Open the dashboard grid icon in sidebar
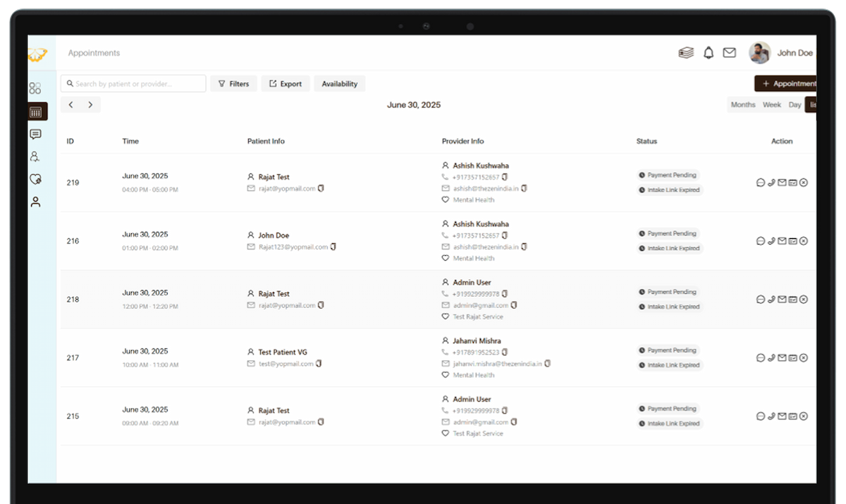This screenshot has height=504, width=846. pos(35,89)
